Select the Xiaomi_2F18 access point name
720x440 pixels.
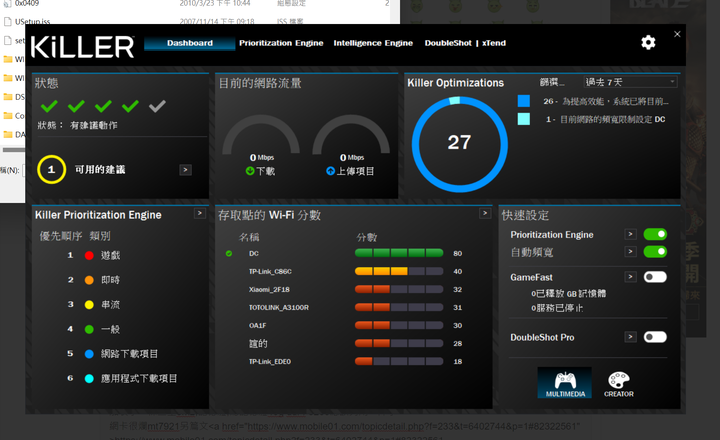pyautogui.click(x=269, y=289)
